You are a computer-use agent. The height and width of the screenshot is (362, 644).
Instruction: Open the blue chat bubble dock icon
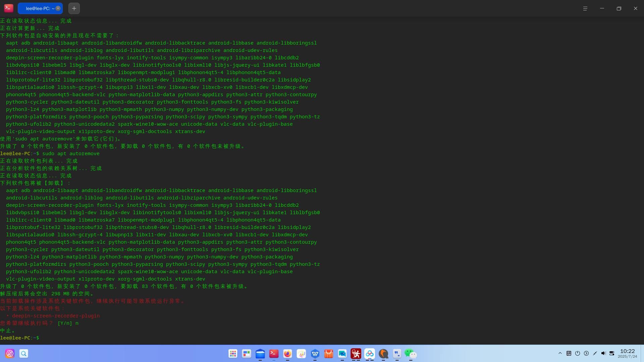coord(342,354)
